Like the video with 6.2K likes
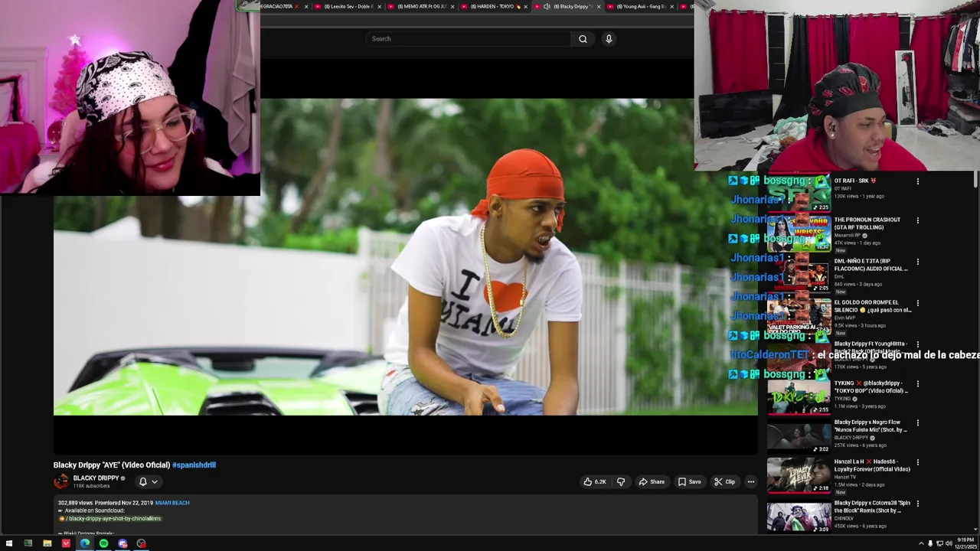Viewport: 980px width, 551px height. pos(595,481)
